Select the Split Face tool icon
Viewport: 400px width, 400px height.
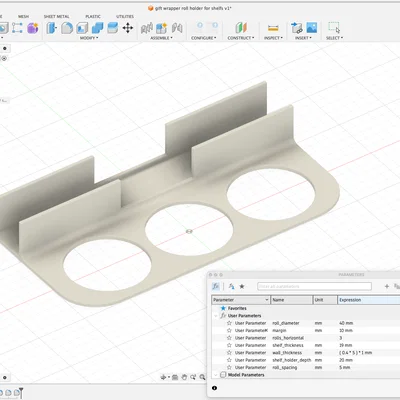point(113,28)
